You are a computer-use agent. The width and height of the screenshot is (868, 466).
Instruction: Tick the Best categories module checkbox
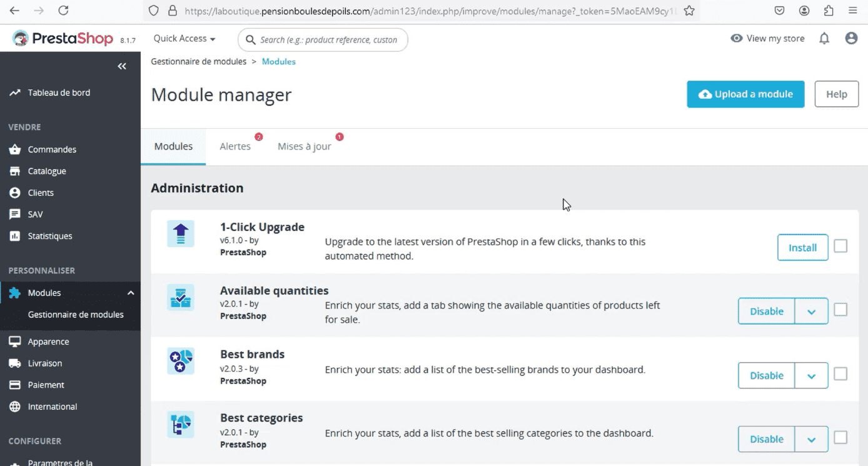(840, 437)
